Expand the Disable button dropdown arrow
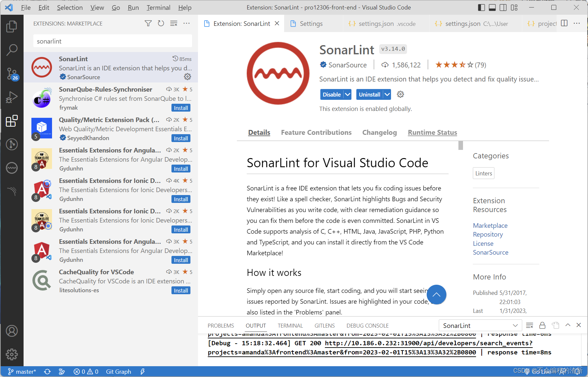 [347, 95]
